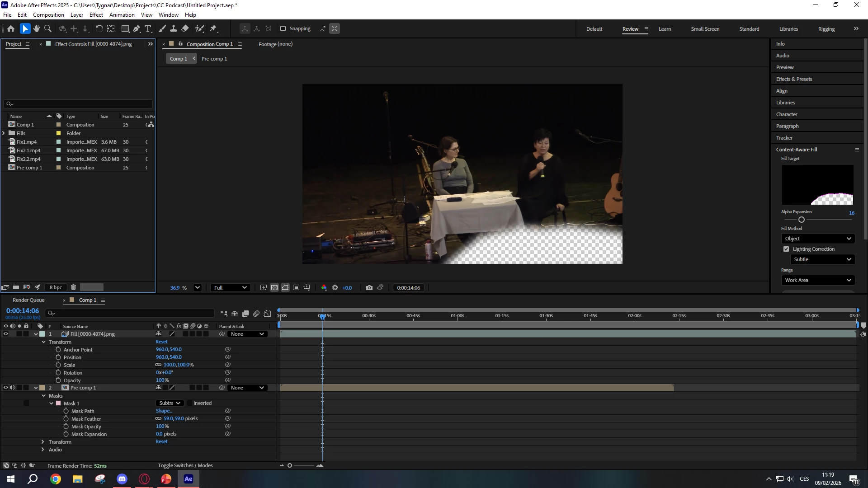Reset the Fill layer Transform
The width and height of the screenshot is (868, 488).
point(161,342)
